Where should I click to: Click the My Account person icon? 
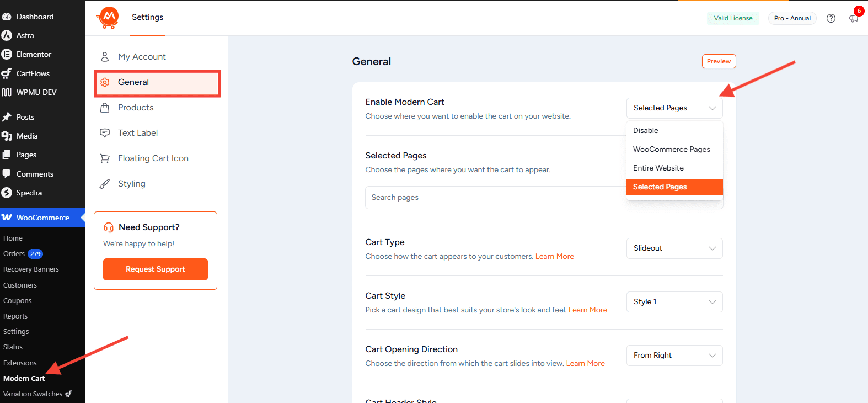click(105, 57)
